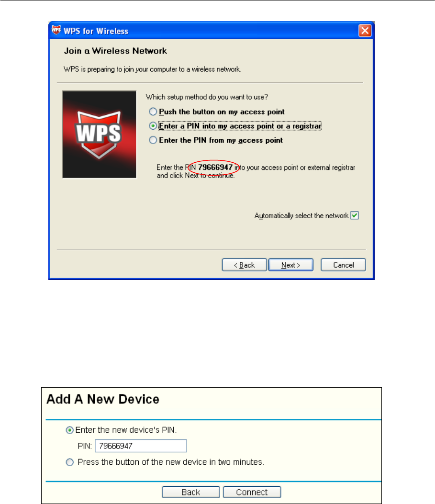Click the Automatically select the network label text
The height and width of the screenshot is (504, 435).
(x=301, y=216)
